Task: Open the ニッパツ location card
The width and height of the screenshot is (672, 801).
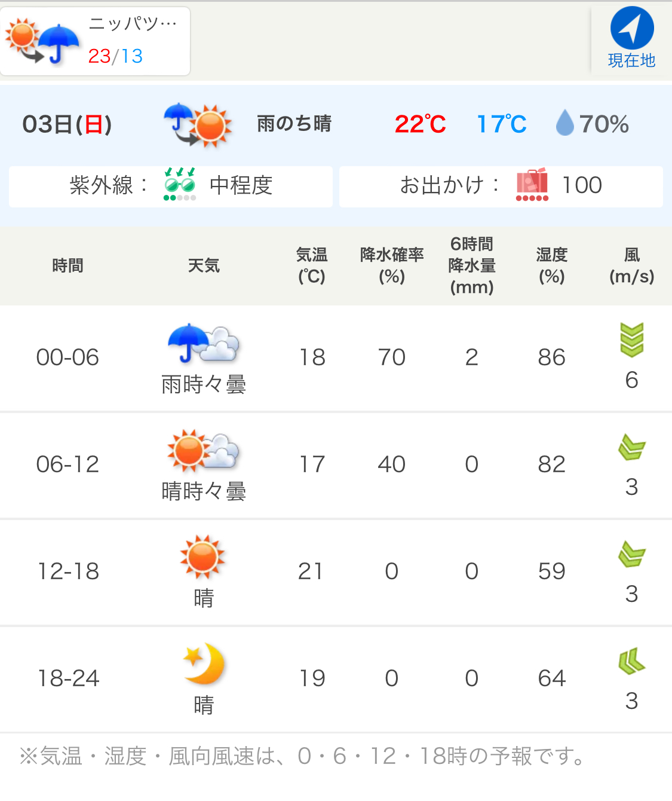Action: pyautogui.click(x=95, y=41)
